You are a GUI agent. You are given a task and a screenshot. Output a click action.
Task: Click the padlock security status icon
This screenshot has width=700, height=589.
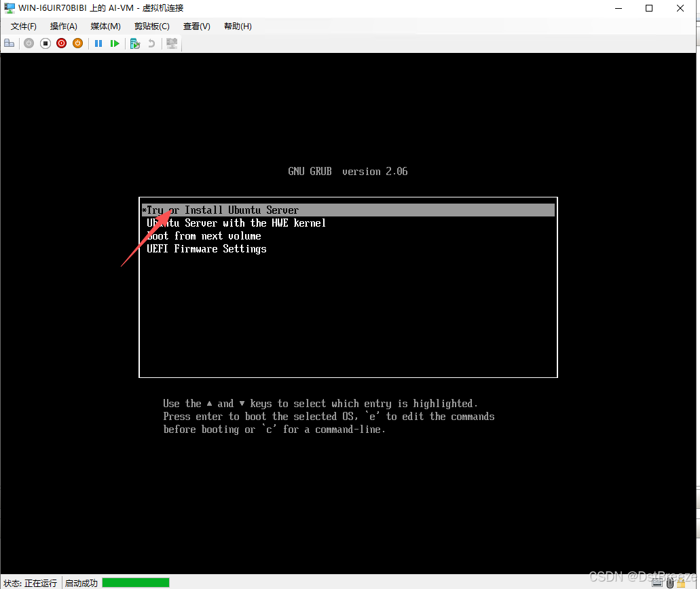(x=681, y=582)
